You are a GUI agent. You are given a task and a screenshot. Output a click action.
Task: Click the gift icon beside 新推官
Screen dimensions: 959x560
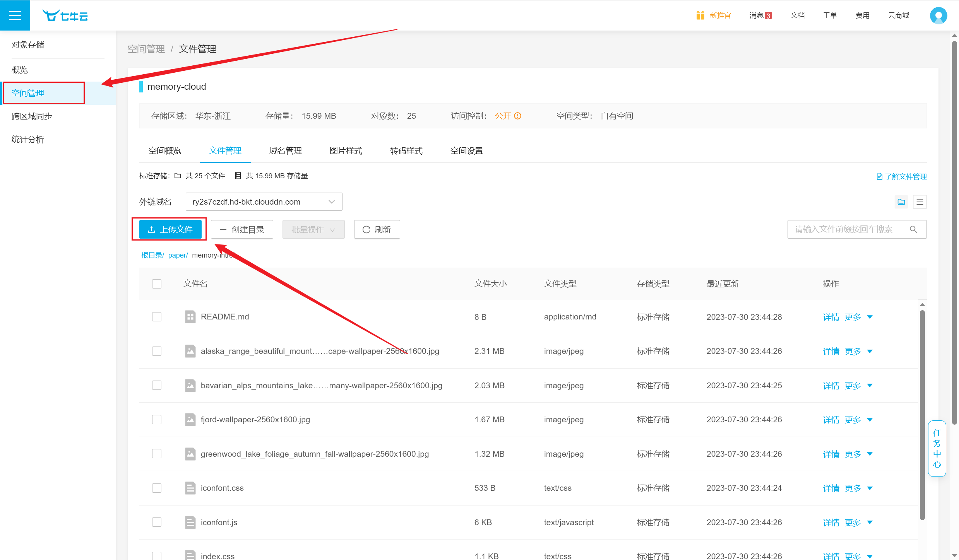click(x=700, y=15)
